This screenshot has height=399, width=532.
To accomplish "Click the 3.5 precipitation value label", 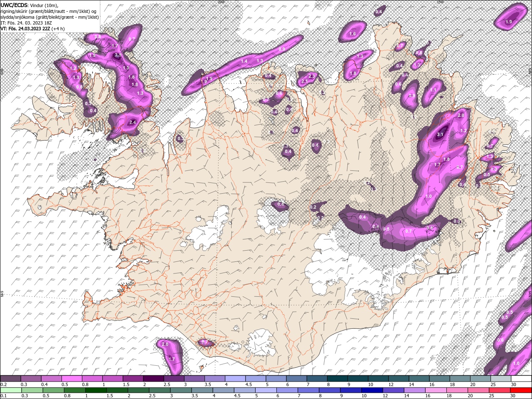I will [118, 55].
